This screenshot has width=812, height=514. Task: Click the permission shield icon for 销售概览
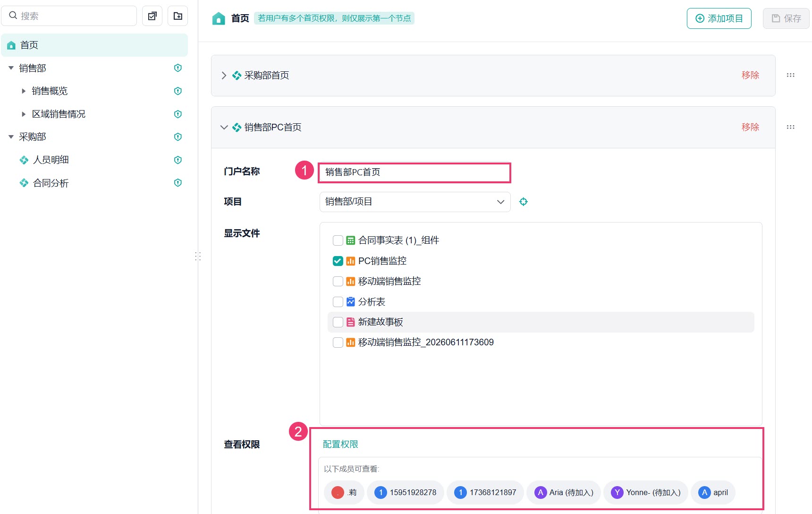tap(178, 91)
